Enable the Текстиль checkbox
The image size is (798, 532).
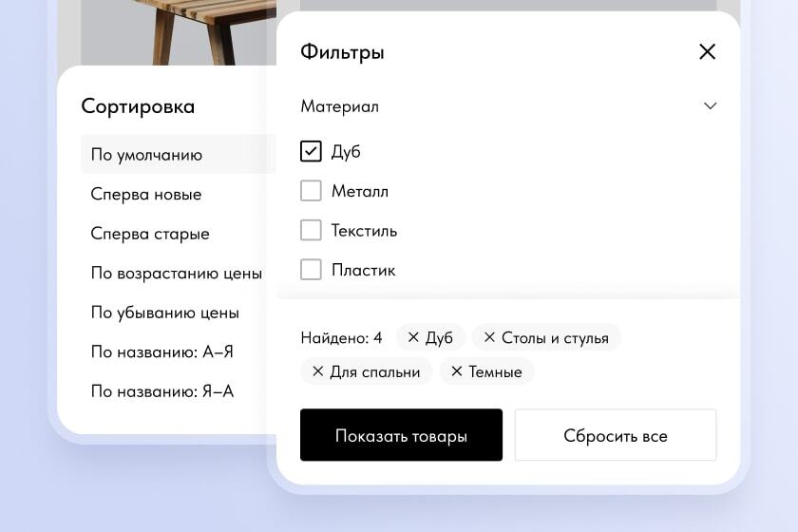click(x=311, y=230)
